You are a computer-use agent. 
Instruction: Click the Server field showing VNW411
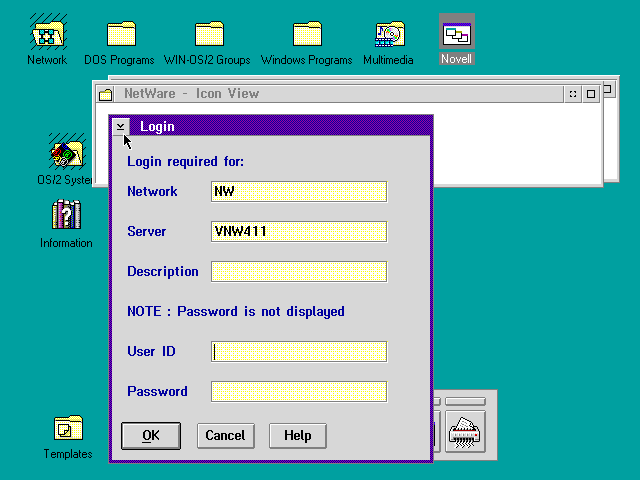[x=299, y=231]
